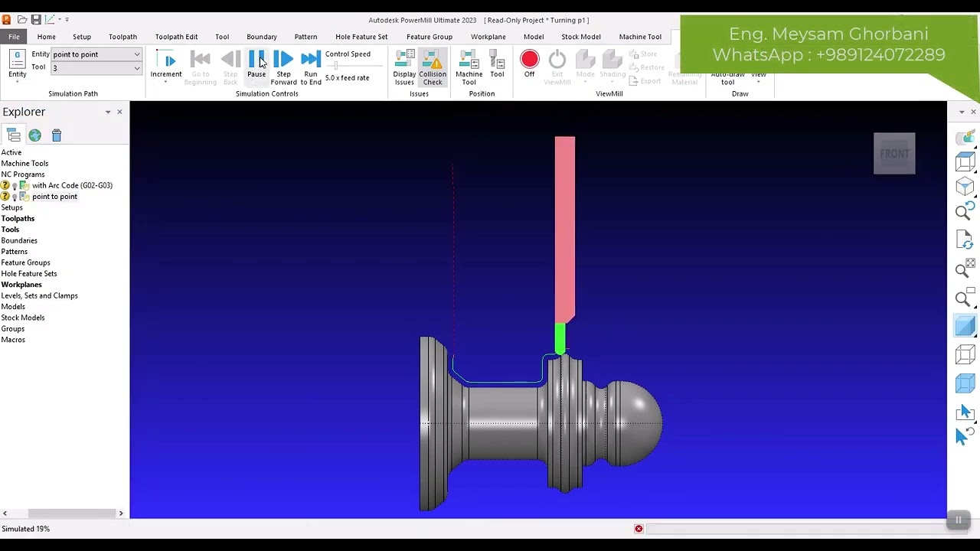Select the blue cursor selection tool
The width and height of the screenshot is (980, 551).
click(965, 412)
